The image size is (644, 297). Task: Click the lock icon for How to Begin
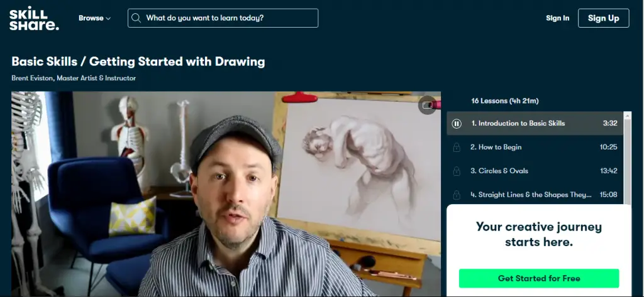pyautogui.click(x=457, y=148)
